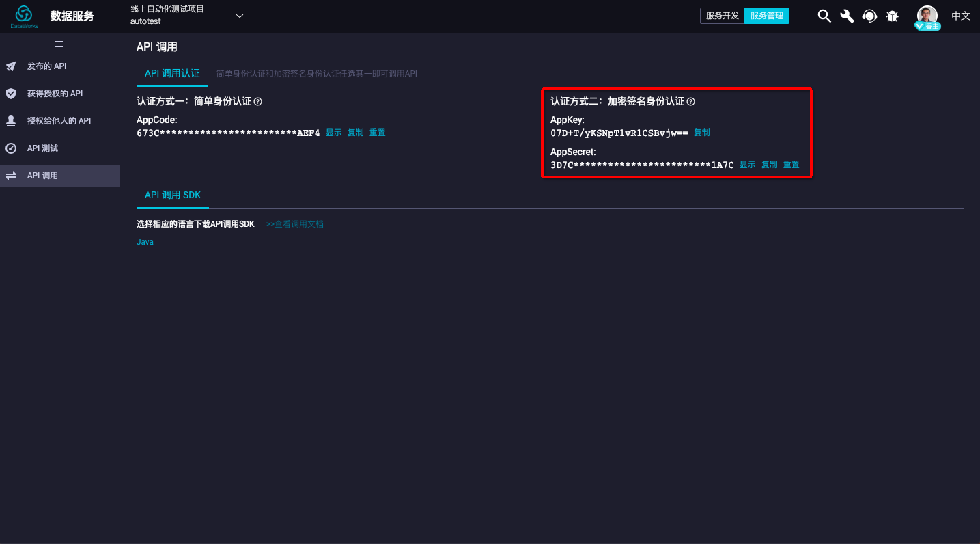Click the 线上自动化测试项目 project name
The image size is (980, 544).
click(x=167, y=10)
